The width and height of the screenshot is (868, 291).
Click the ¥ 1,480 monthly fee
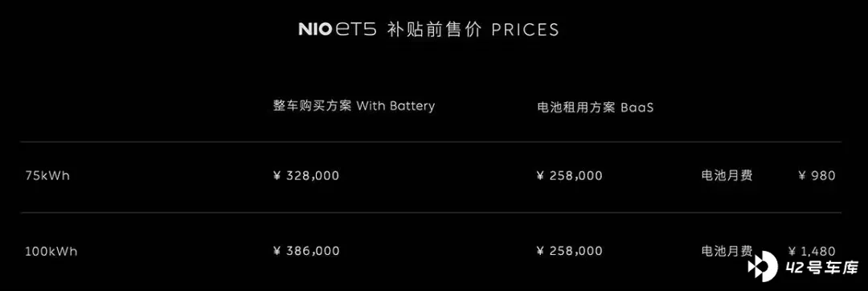point(812,251)
